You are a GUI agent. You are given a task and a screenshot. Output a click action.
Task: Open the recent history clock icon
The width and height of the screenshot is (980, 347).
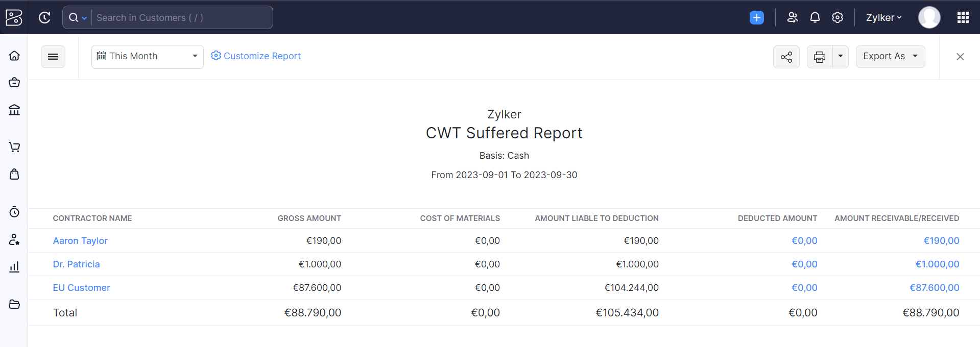click(x=44, y=17)
